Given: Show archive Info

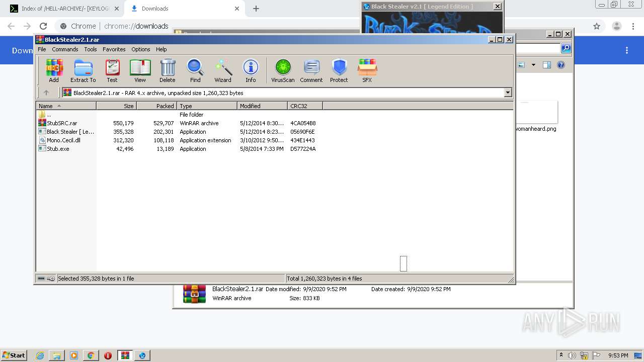Looking at the screenshot, I should pos(251,71).
